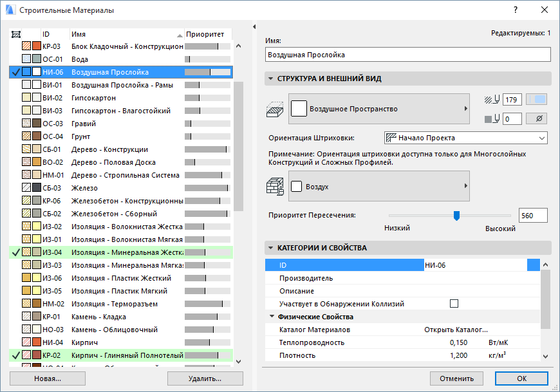Click the surface material icon beside Воздух

(275, 187)
